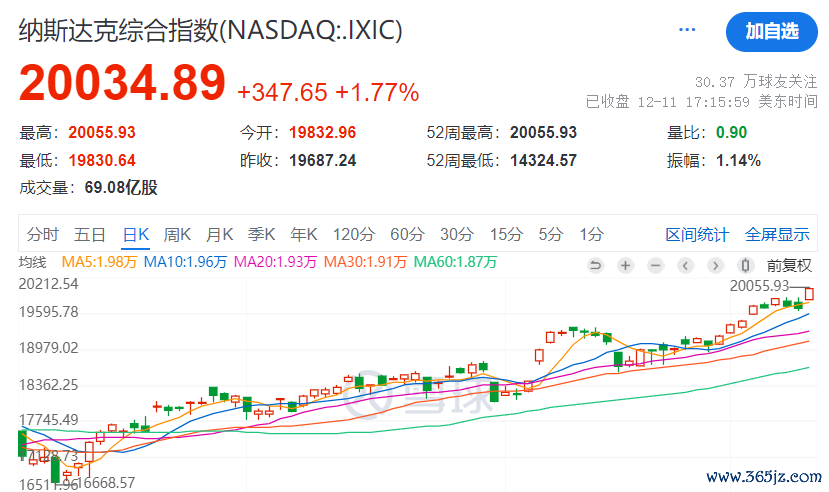Image resolution: width=829 pixels, height=492 pixels.
Task: Click the 最高 value 20055.93
Action: pos(102,132)
